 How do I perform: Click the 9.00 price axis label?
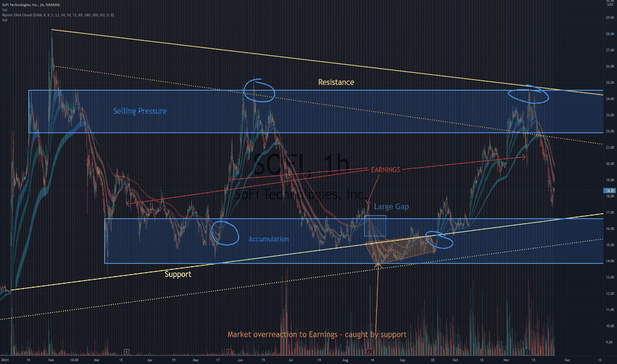pos(610,342)
